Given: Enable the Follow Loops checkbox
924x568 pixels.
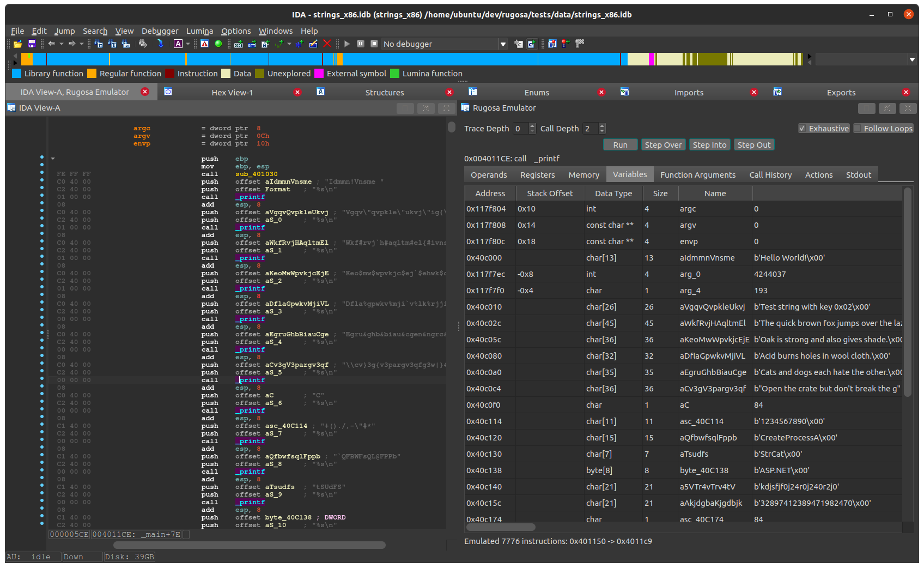Looking at the screenshot, I should pos(858,129).
